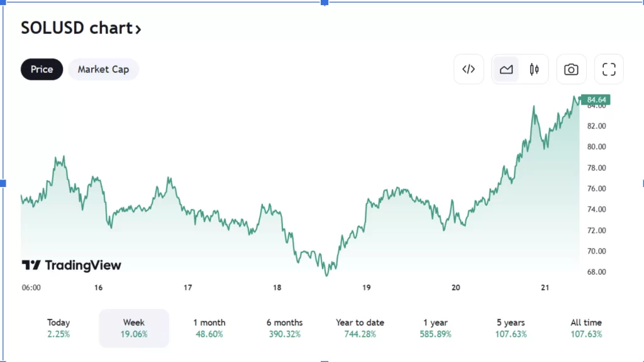Open the embed code icon
Viewport: 644px width, 362px height.
click(469, 69)
